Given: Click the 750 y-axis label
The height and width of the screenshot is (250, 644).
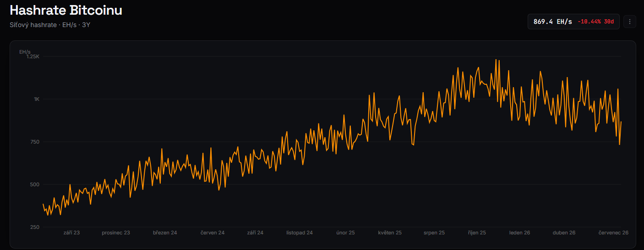Looking at the screenshot, I should pyautogui.click(x=35, y=142).
